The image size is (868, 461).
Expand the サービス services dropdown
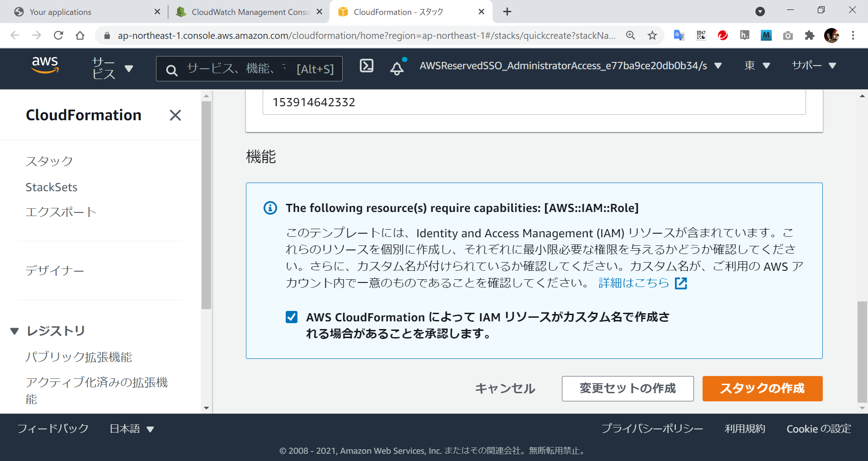pos(112,68)
